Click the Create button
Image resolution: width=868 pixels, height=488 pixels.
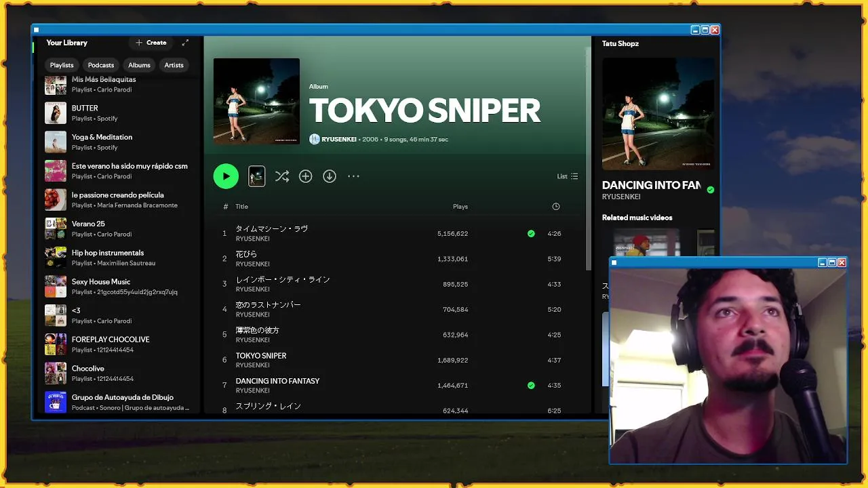point(151,43)
